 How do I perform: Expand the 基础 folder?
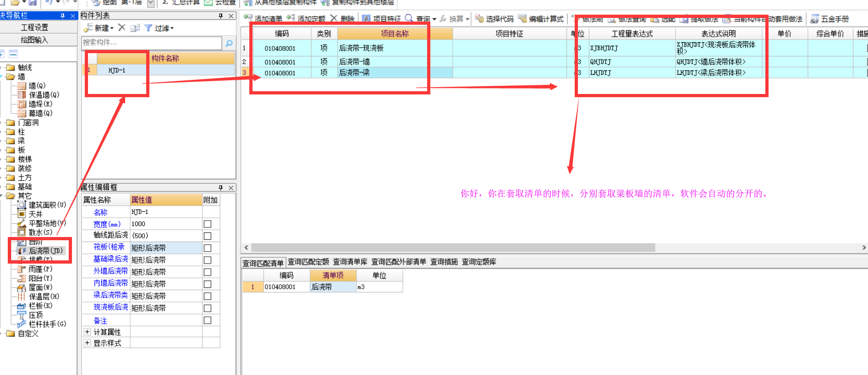pos(2,187)
